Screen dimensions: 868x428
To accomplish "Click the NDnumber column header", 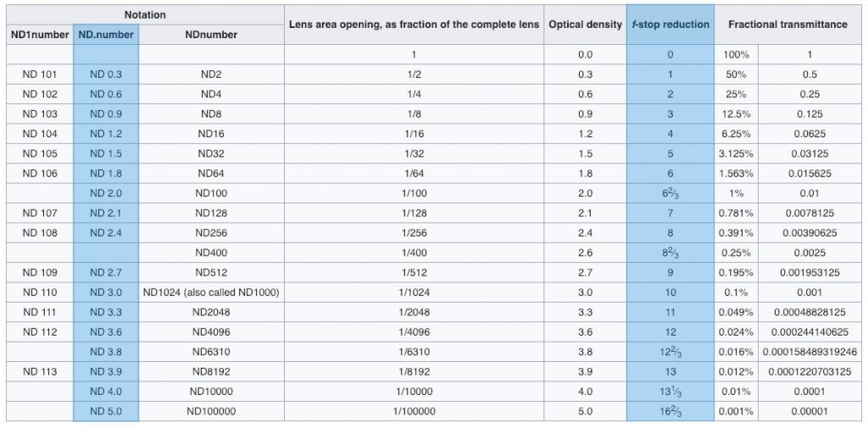I will [x=210, y=35].
